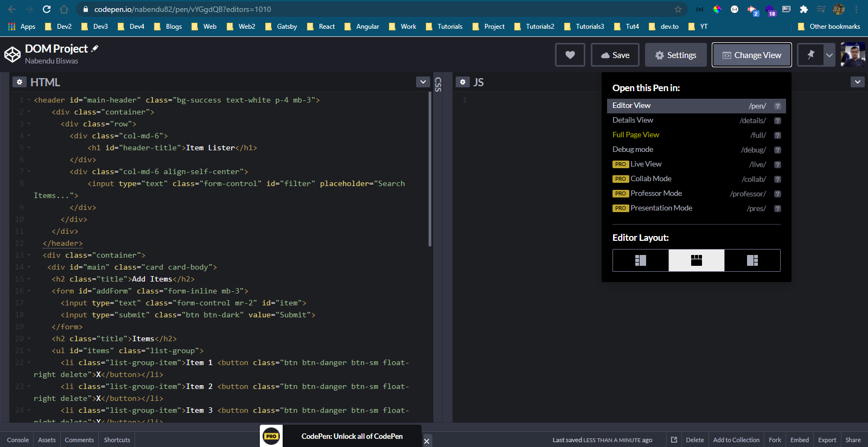Go to browser home page
Image resolution: width=868 pixels, height=447 pixels.
64,9
